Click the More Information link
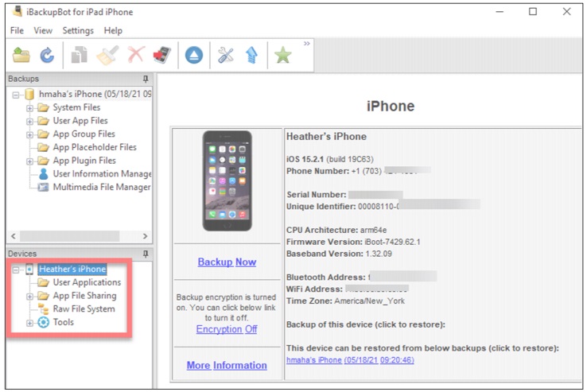587x392 pixels. (227, 365)
